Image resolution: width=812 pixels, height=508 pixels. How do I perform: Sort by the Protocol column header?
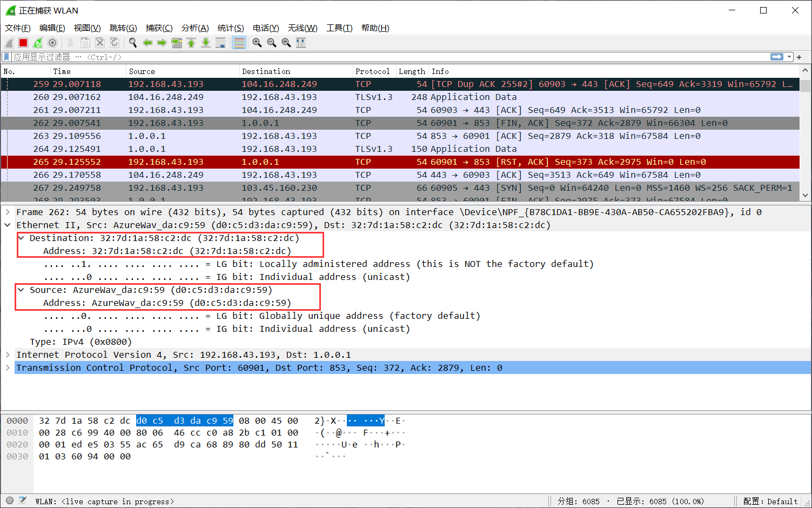(x=374, y=71)
